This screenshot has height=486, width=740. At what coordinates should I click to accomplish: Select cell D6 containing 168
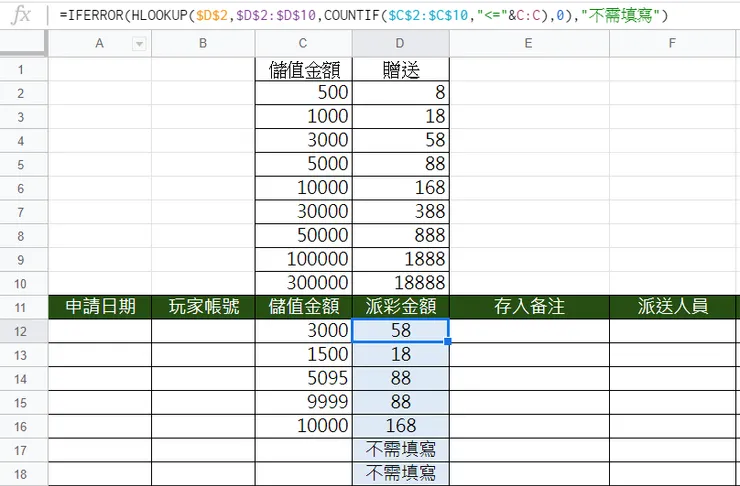click(x=401, y=188)
